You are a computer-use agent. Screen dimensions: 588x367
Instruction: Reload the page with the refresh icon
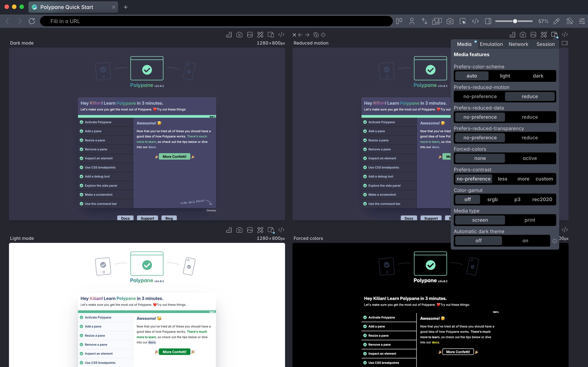[32, 21]
